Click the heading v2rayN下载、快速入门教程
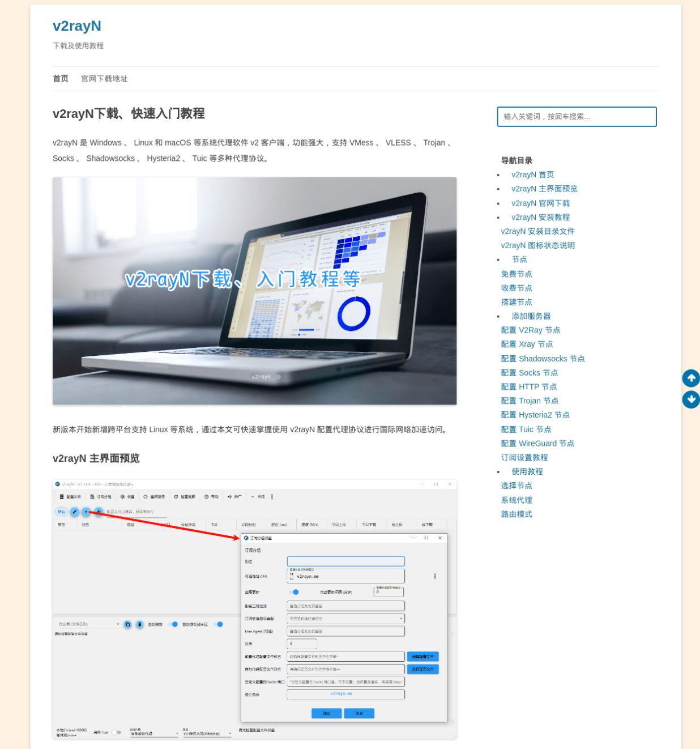This screenshot has height=749, width=700. coord(129,113)
